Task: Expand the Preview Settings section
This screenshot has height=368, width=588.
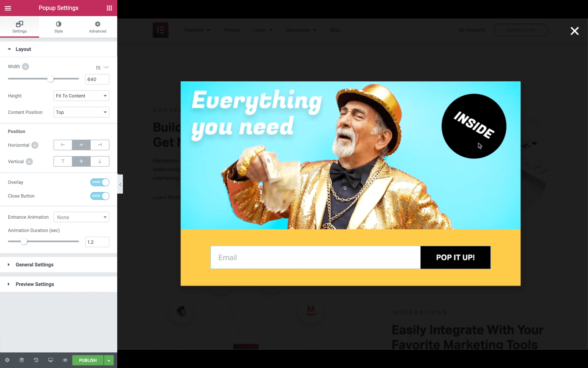Action: click(35, 284)
